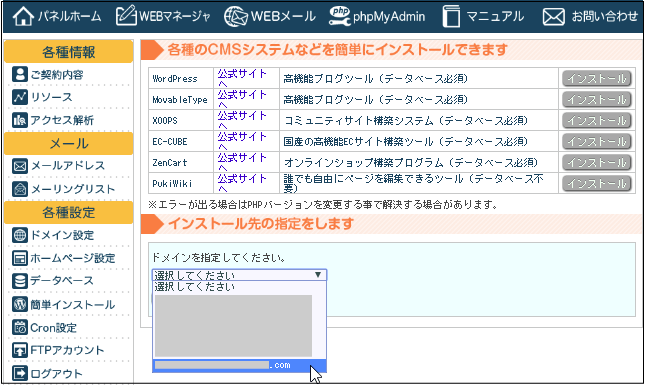Visit the XOOPS 公式サイトへ link
Screen dimensions: 645x385
[x=242, y=120]
